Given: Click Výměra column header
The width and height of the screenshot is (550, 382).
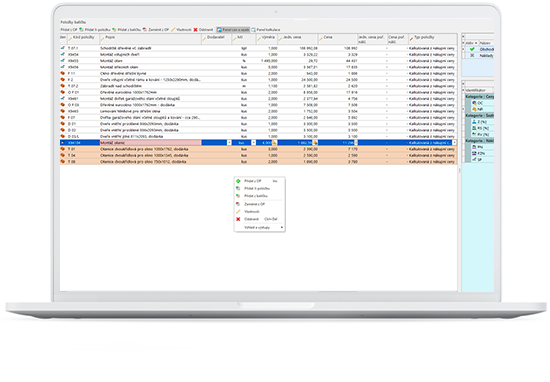Looking at the screenshot, I should pyautogui.click(x=266, y=39).
